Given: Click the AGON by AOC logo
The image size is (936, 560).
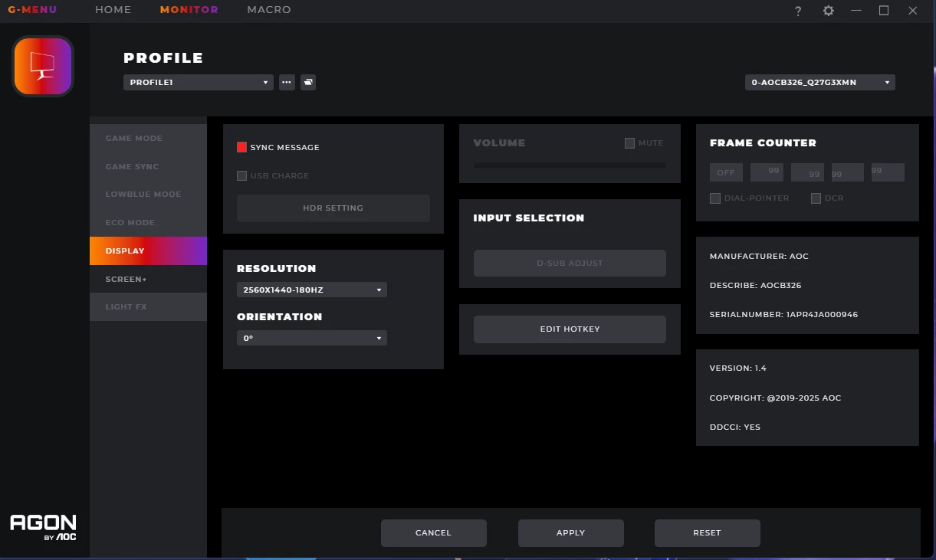Looking at the screenshot, I should (x=43, y=528).
